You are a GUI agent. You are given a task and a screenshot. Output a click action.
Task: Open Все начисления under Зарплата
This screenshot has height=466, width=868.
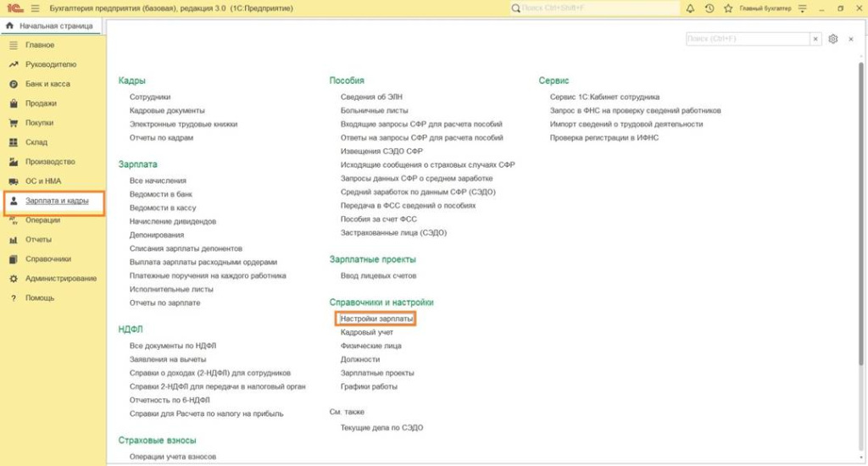click(158, 180)
